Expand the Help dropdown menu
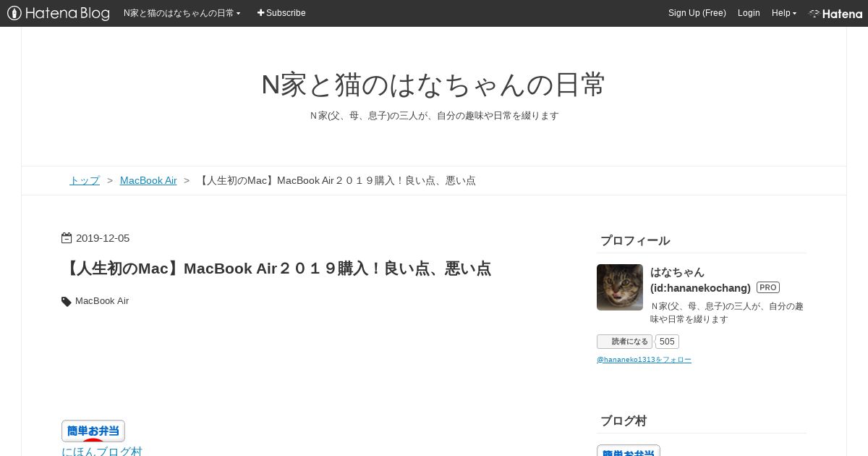 tap(783, 13)
